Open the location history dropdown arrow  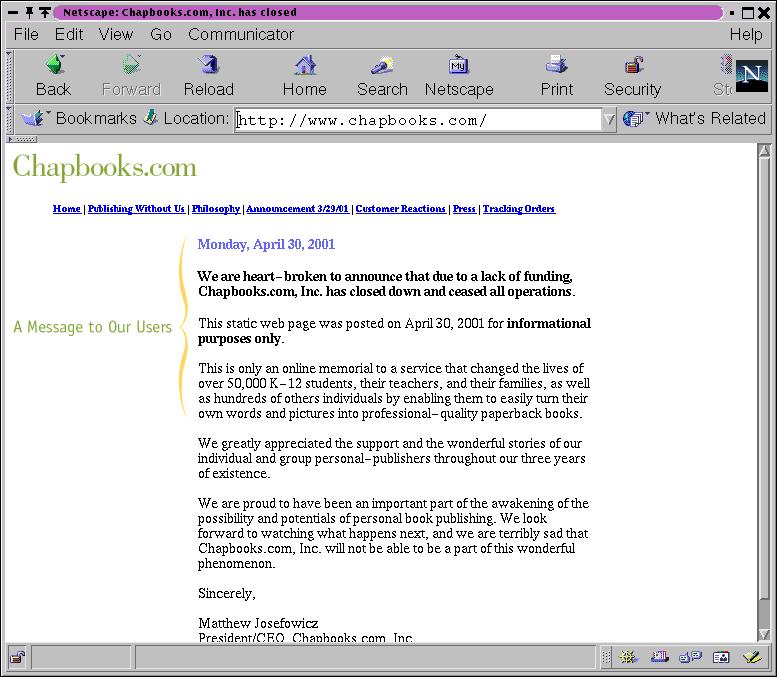(x=609, y=119)
